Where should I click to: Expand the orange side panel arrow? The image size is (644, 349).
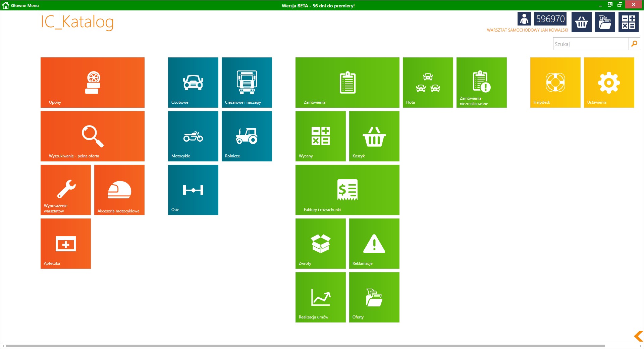(638, 336)
